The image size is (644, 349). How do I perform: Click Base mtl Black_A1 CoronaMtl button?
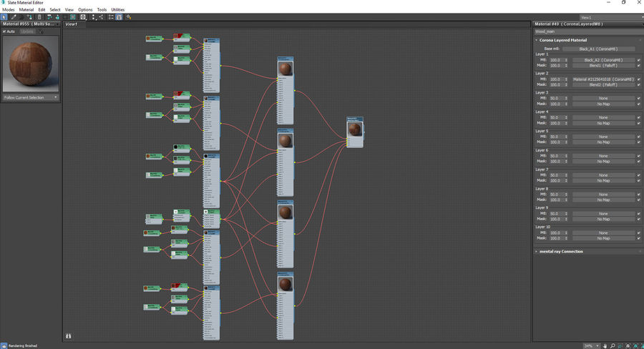(x=598, y=49)
